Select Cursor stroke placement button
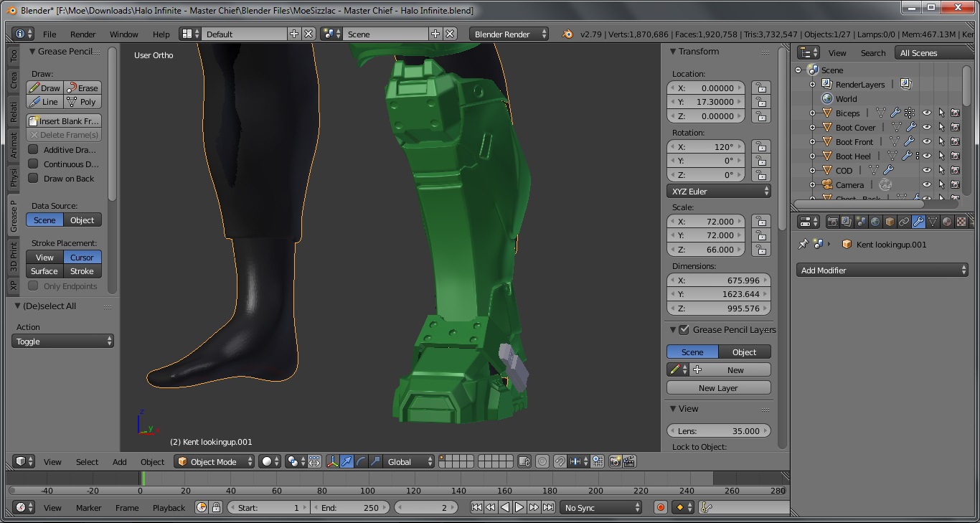This screenshot has height=523, width=980. (x=82, y=257)
